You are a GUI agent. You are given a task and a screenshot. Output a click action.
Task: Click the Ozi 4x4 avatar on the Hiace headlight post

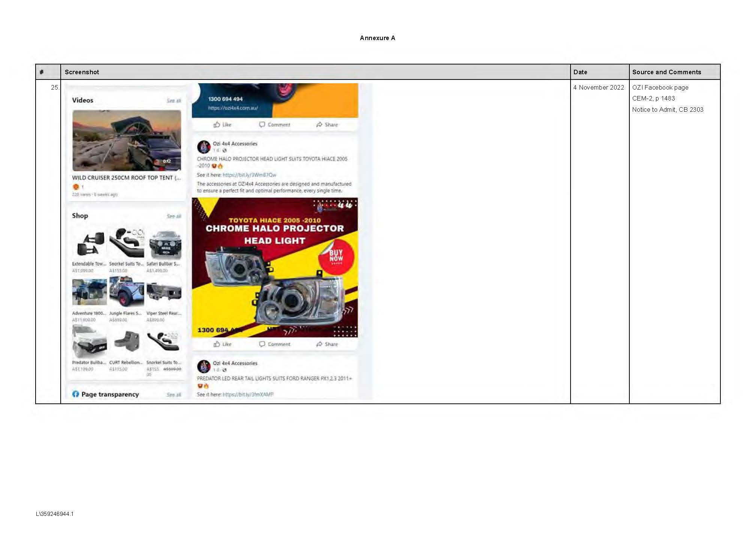pos(204,147)
